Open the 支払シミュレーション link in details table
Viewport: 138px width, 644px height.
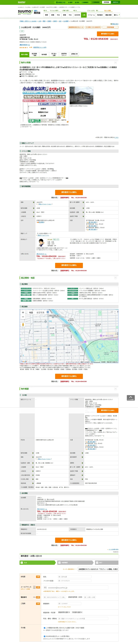[x=45, y=204]
